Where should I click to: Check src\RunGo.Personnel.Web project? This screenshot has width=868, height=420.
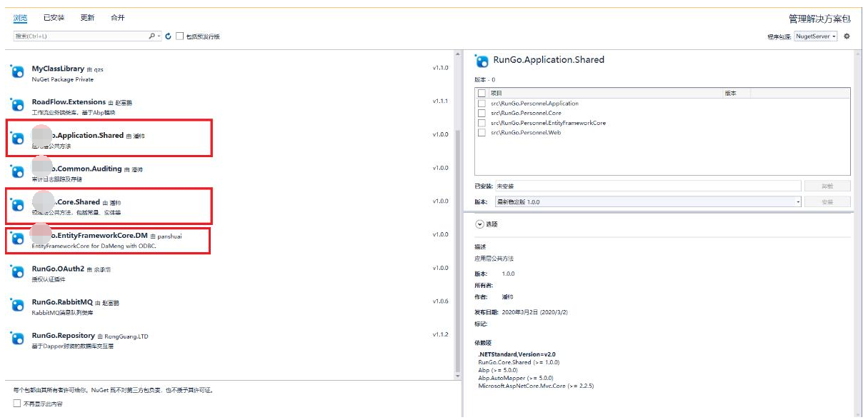click(482, 132)
